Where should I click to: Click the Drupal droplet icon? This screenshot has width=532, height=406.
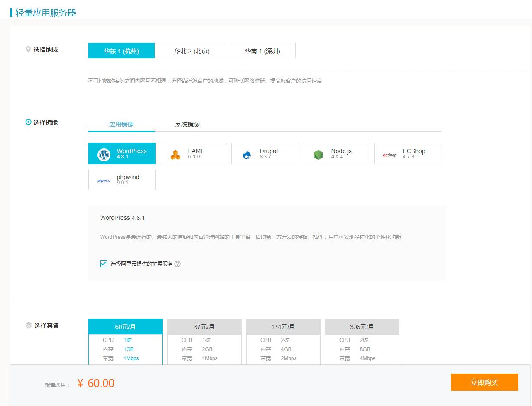tap(247, 155)
